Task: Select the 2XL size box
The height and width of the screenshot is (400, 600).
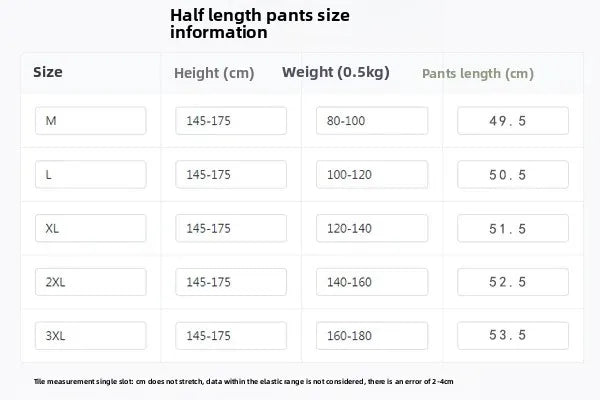Action: [x=91, y=282]
